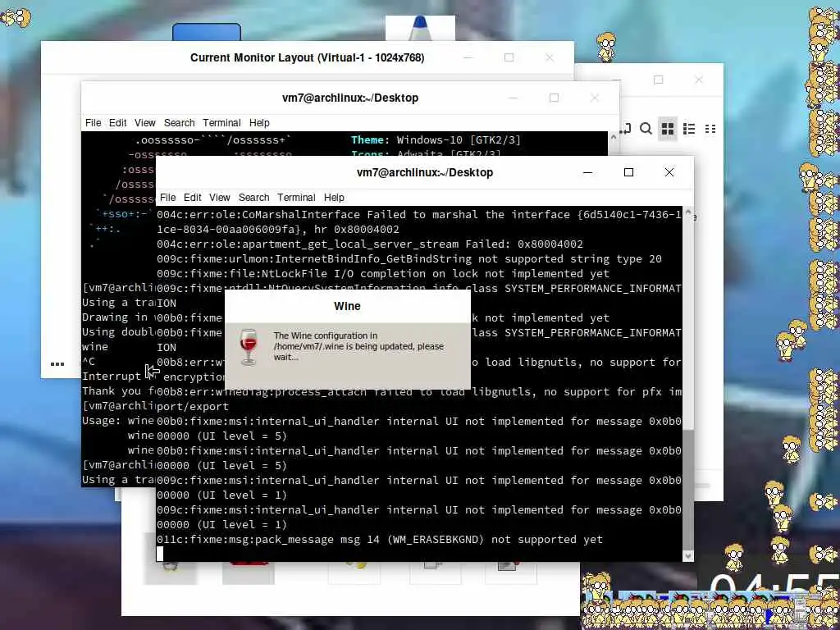Maximize the Current Monitor Layout window
840x630 pixels.
click(509, 57)
